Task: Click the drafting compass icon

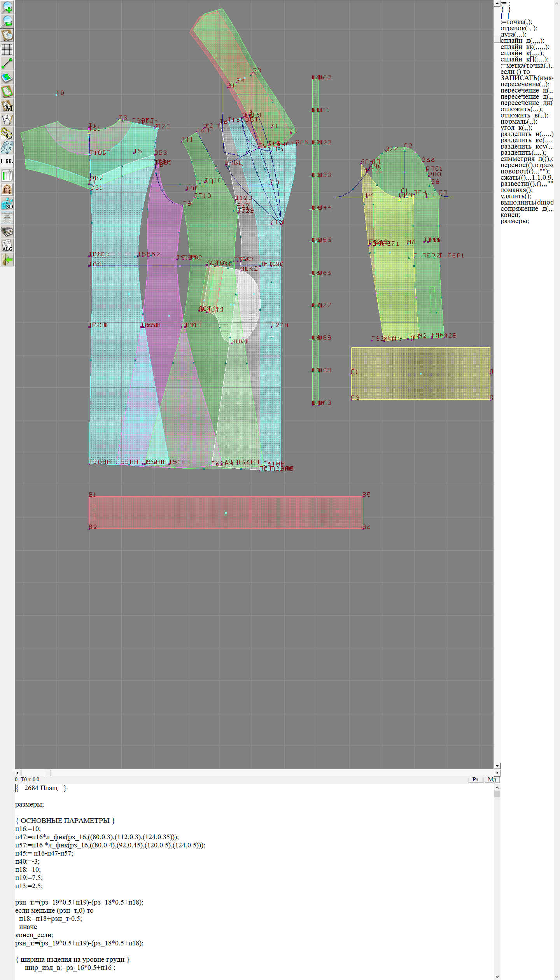Action: pos(7,119)
